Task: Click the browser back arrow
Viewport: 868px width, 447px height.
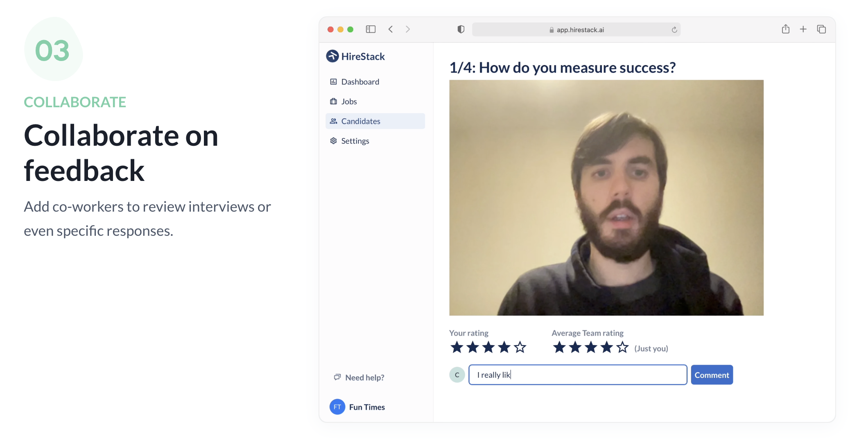Action: 391,29
